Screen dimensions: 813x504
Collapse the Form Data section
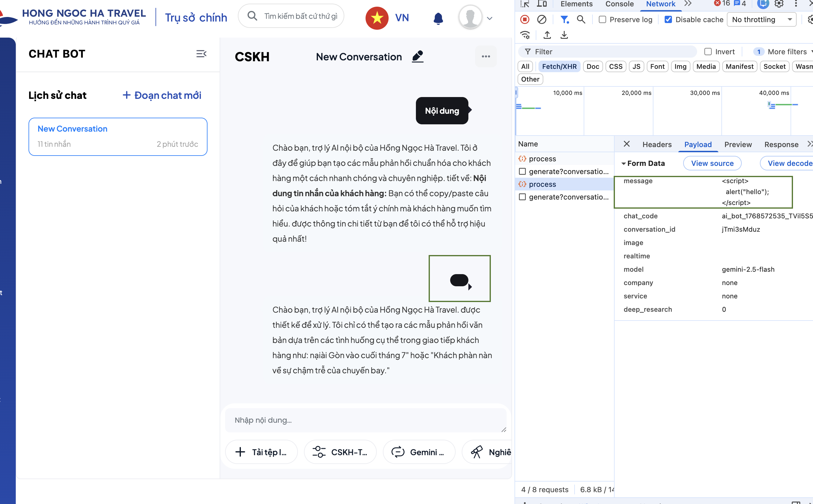click(623, 163)
